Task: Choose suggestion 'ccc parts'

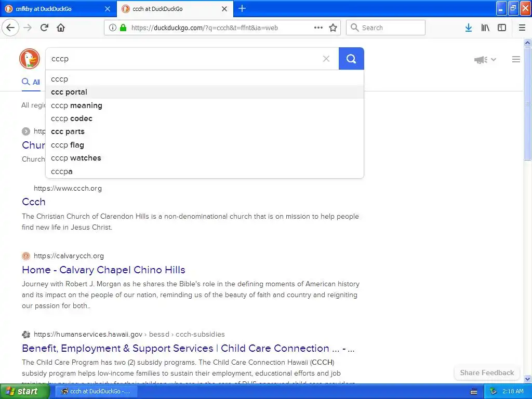Action: pyautogui.click(x=205, y=131)
